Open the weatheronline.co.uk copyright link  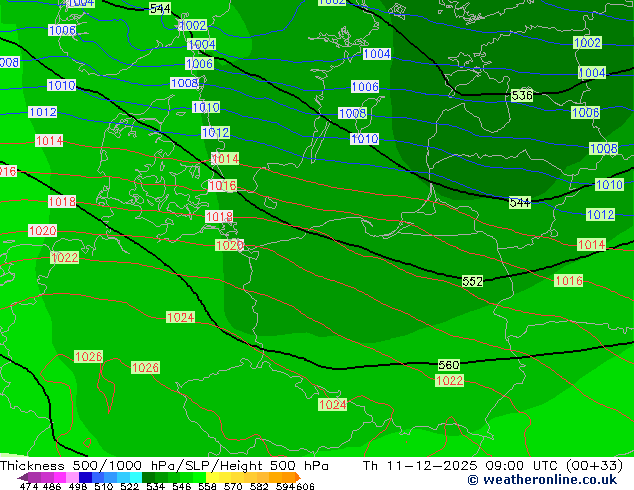coord(542,480)
